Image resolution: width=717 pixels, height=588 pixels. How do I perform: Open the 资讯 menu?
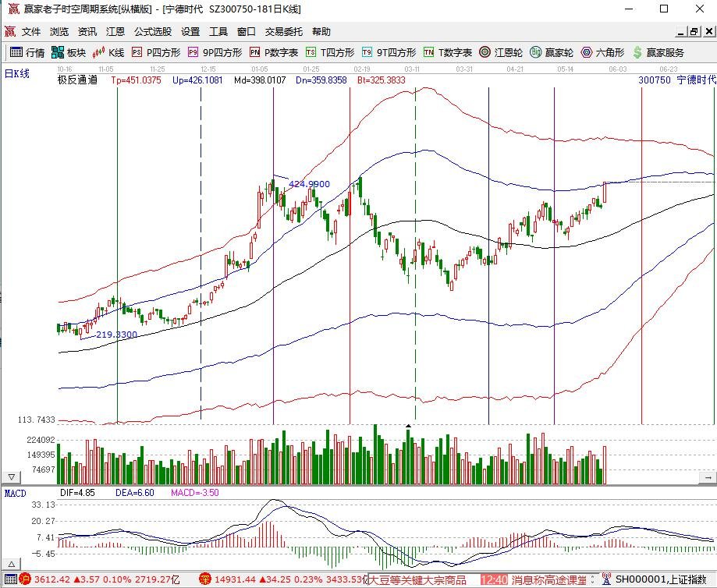[x=87, y=31]
